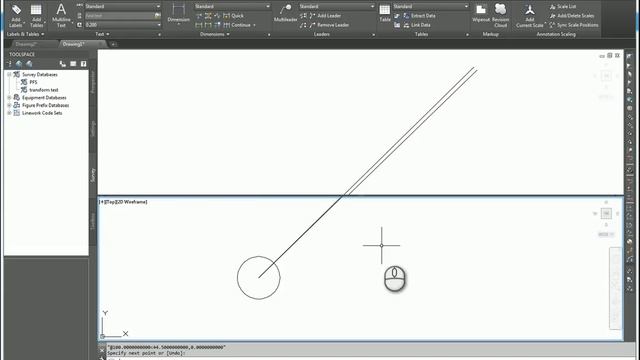Click the Toolspace survey user settings icon

(62, 64)
